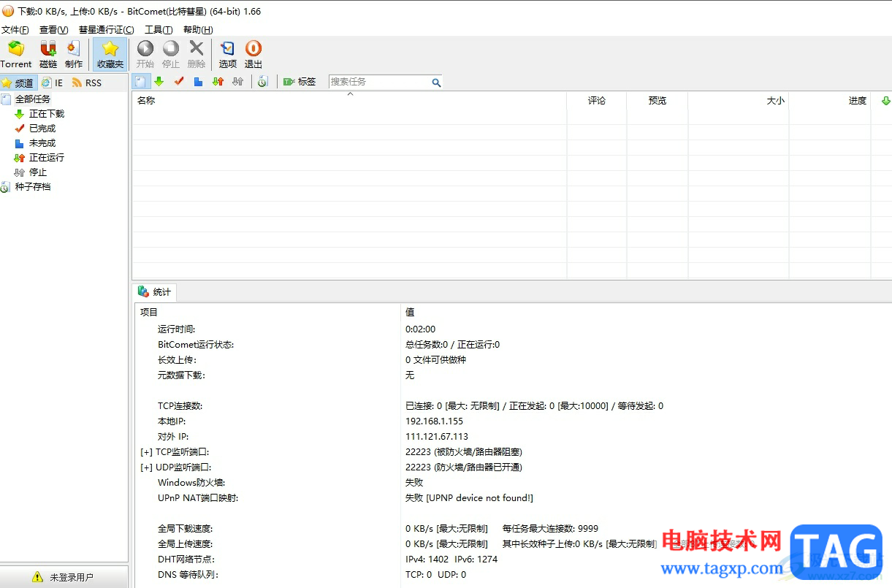Click the 值 column header
This screenshot has height=588, width=892.
pos(647,312)
